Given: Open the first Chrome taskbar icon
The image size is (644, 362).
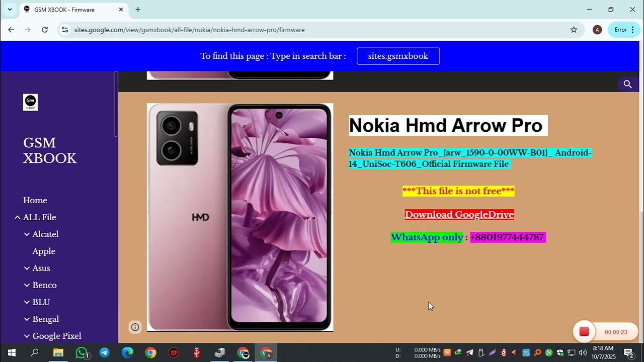Looking at the screenshot, I should (x=150, y=353).
